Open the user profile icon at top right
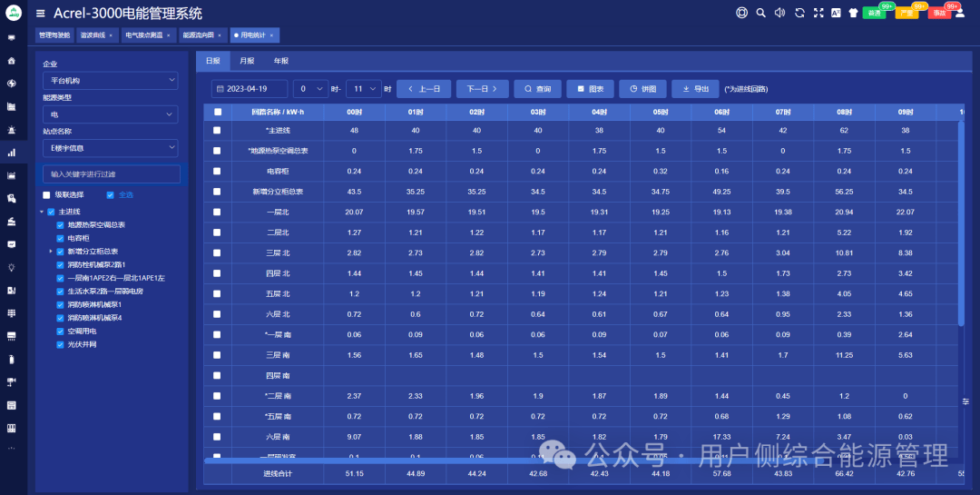Viewport: 980px width, 495px height. point(960,13)
